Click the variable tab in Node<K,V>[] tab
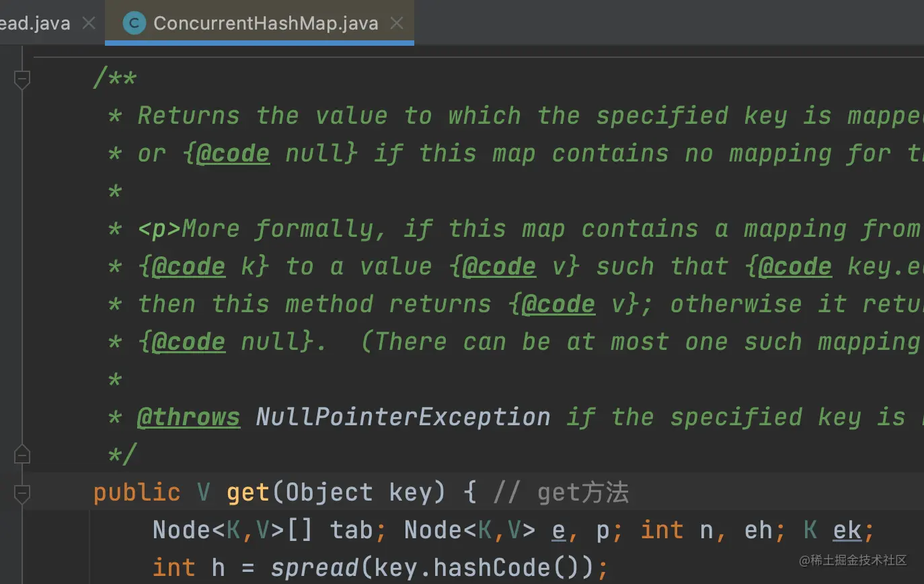 click(x=352, y=530)
